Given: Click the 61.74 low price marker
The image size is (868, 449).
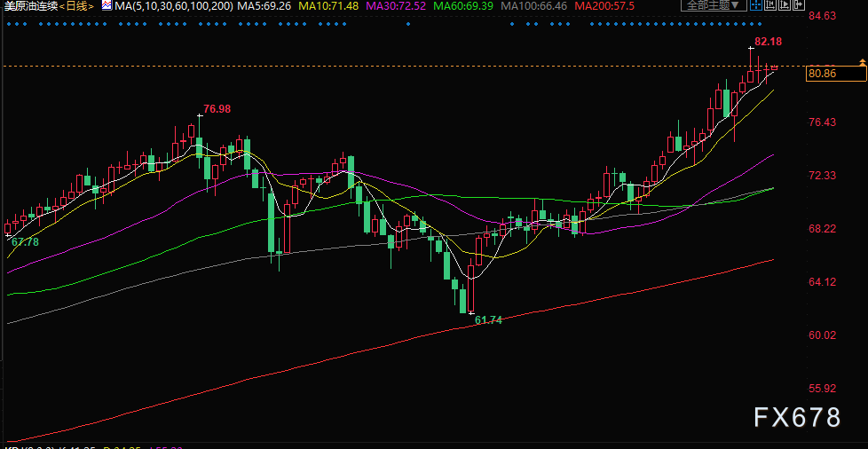Looking at the screenshot, I should click(x=488, y=319).
